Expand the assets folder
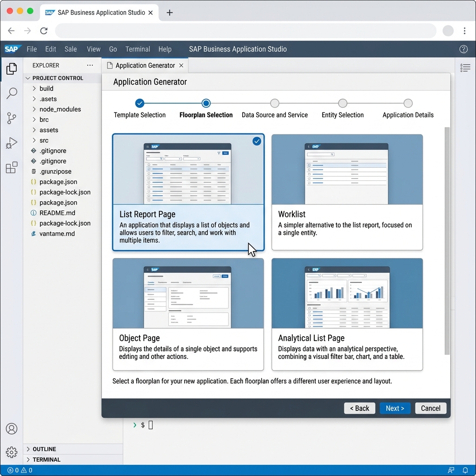 tap(34, 130)
